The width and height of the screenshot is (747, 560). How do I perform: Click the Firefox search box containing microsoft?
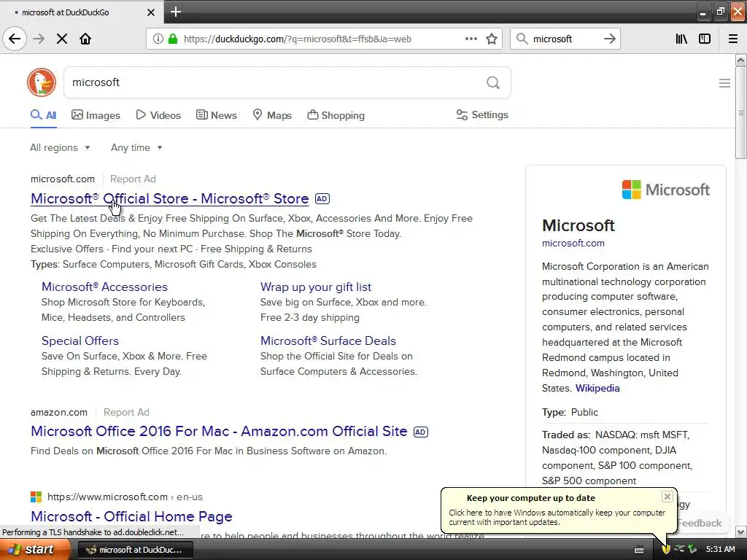565,39
